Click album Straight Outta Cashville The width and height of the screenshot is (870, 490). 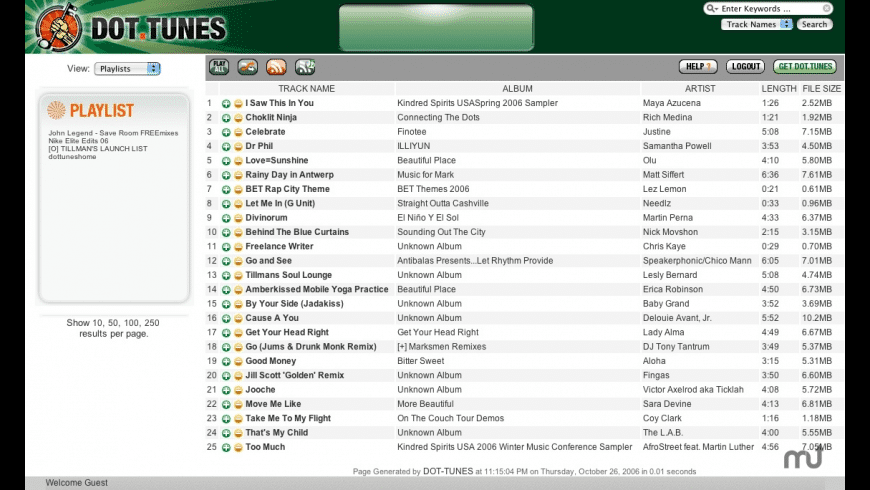443,204
